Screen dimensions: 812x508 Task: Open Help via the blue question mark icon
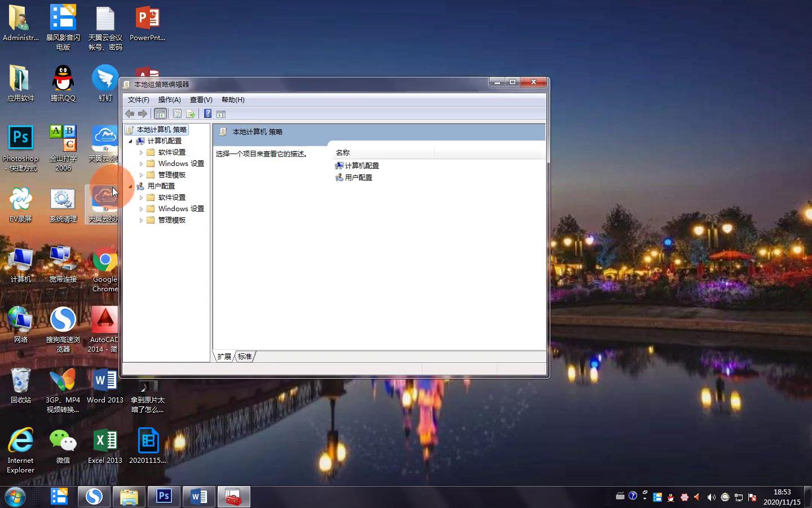pos(208,114)
